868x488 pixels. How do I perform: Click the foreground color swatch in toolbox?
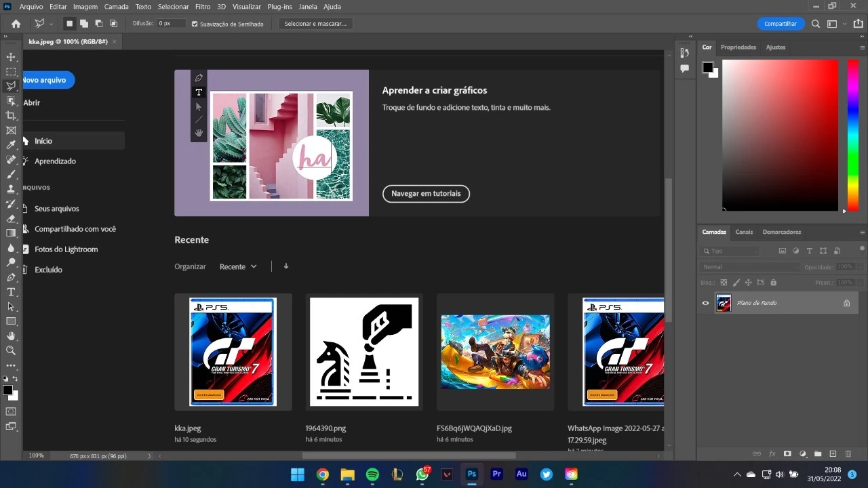7,390
